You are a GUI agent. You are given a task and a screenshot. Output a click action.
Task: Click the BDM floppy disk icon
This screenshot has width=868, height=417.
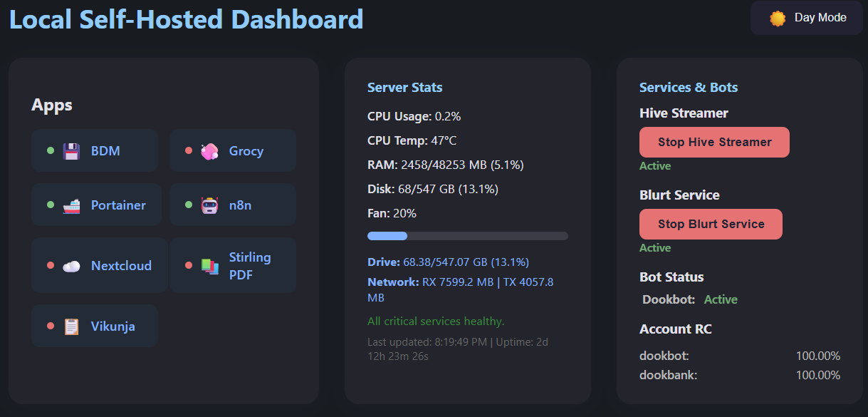point(71,151)
